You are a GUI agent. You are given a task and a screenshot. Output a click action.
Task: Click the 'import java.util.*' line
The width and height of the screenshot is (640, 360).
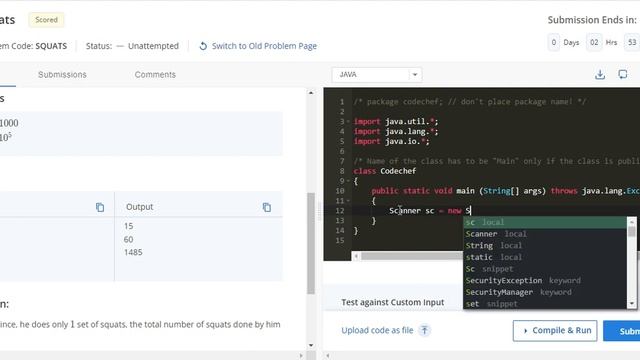(396, 122)
